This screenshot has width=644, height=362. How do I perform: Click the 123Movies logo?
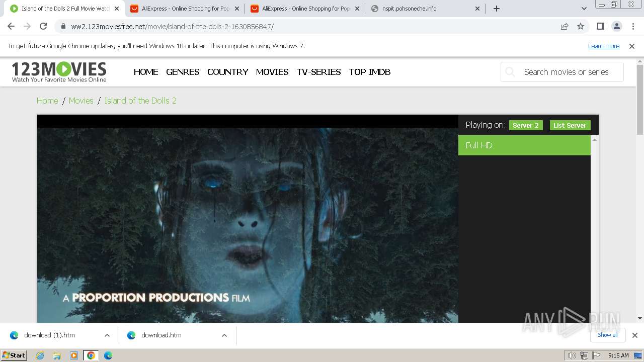[59, 72]
